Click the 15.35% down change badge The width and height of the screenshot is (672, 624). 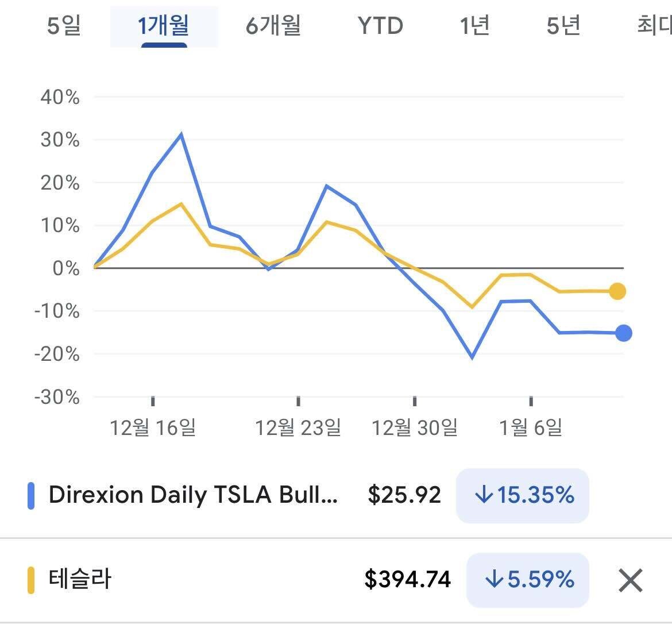pyautogui.click(x=522, y=495)
